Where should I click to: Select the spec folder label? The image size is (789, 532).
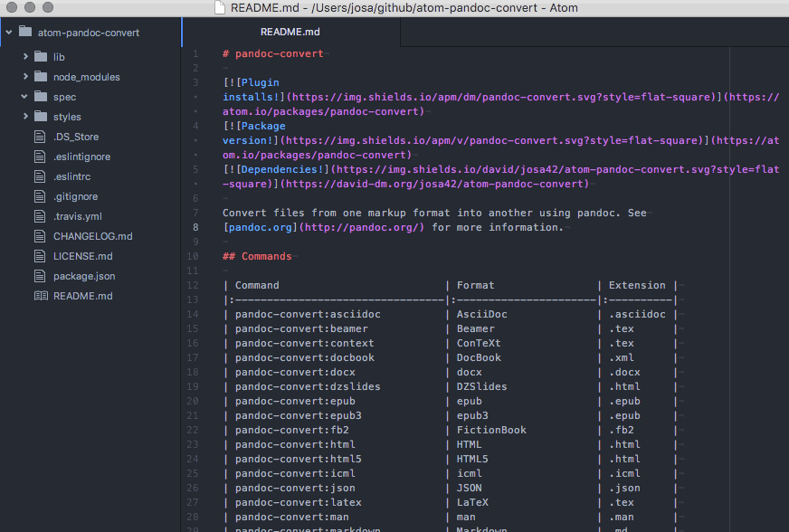[65, 97]
